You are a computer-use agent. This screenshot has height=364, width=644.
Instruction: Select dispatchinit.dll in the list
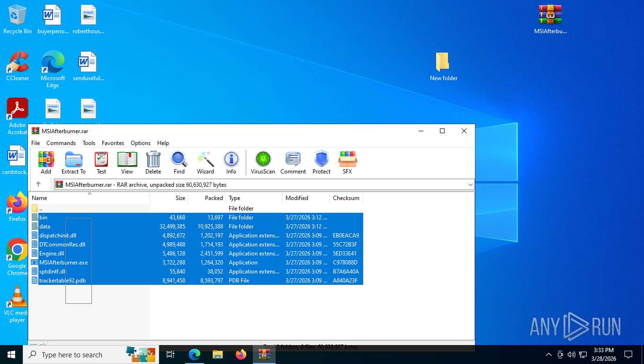pos(196,235)
